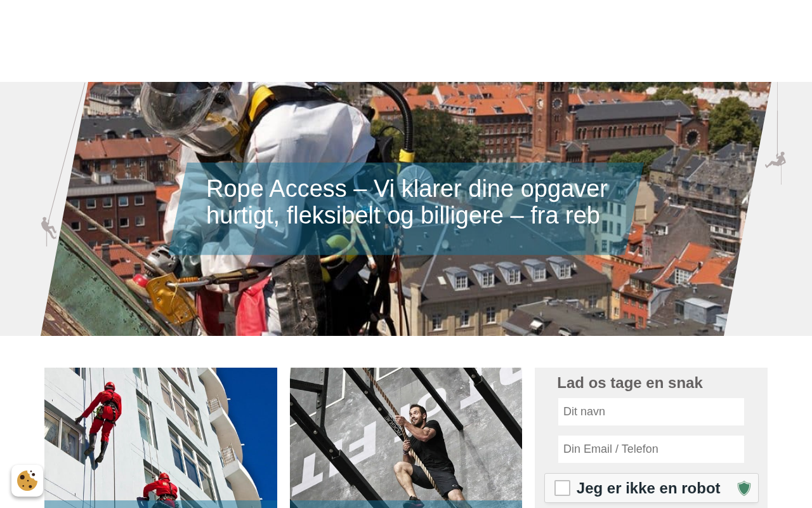Focus the 'Dit navn' input field
Screen dimensions: 812x508
click(x=651, y=411)
